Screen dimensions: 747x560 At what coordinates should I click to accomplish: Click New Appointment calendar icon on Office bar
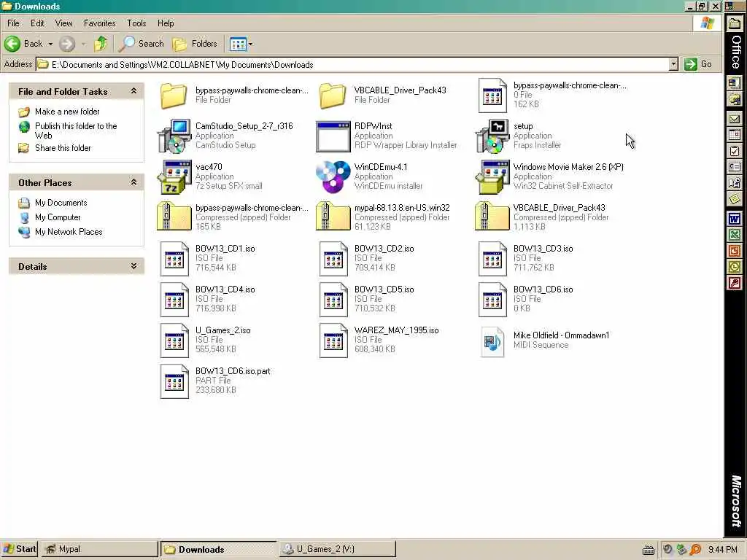[x=734, y=135]
